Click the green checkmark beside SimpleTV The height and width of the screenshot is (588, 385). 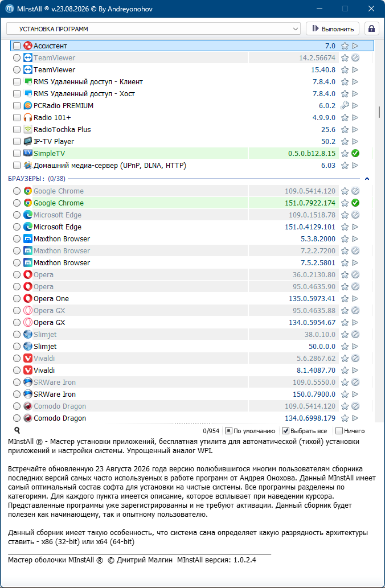(355, 153)
